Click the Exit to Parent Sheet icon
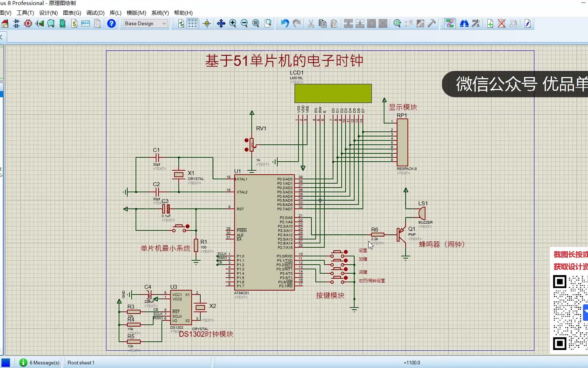Viewport: 588px width, 368px height. click(513, 24)
